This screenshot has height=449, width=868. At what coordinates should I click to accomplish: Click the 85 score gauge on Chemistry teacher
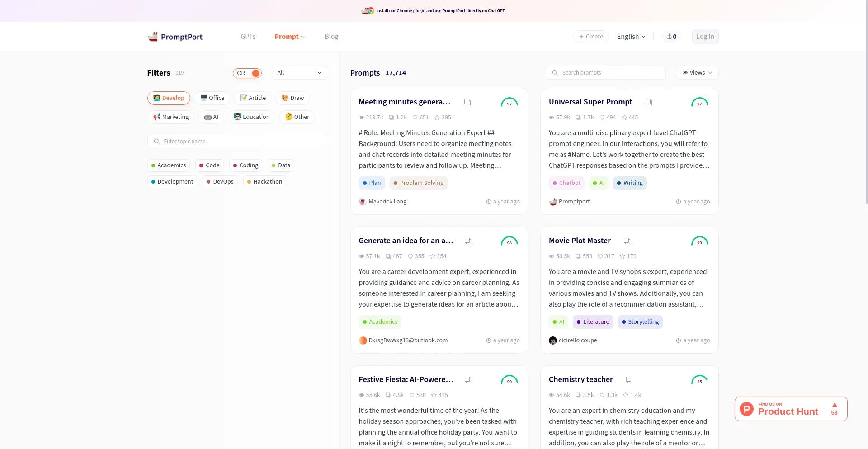pyautogui.click(x=699, y=380)
